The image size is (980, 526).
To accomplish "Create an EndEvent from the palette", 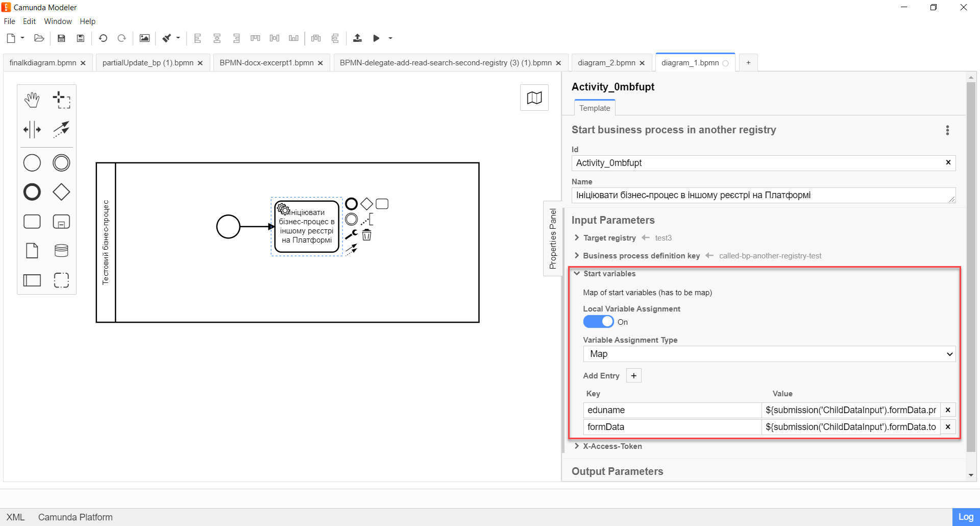I will pyautogui.click(x=32, y=192).
